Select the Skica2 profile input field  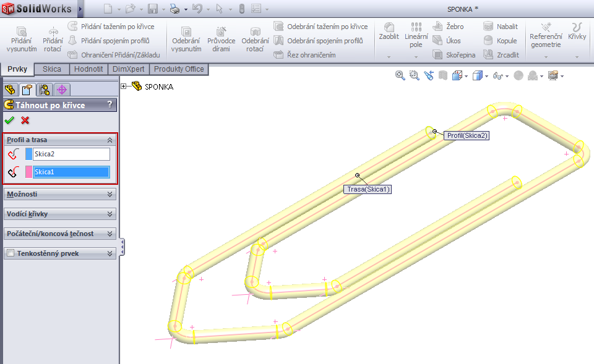tap(71, 153)
